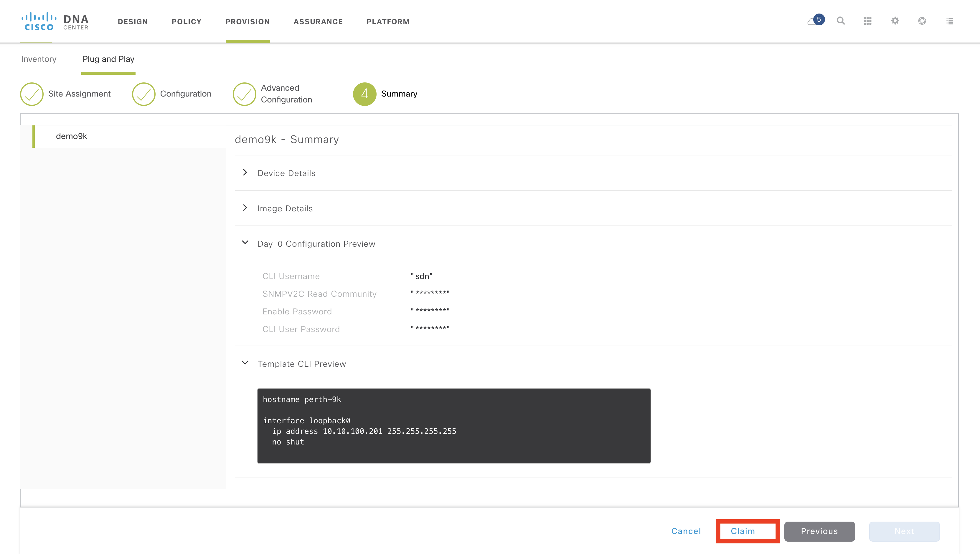Screen dimensions: 980x554
Task: Click the help lifebuoy icon
Action: 922,21
